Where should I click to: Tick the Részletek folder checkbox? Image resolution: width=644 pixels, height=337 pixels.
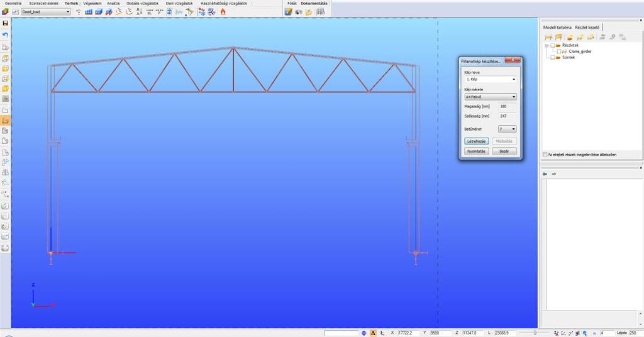pyautogui.click(x=553, y=45)
